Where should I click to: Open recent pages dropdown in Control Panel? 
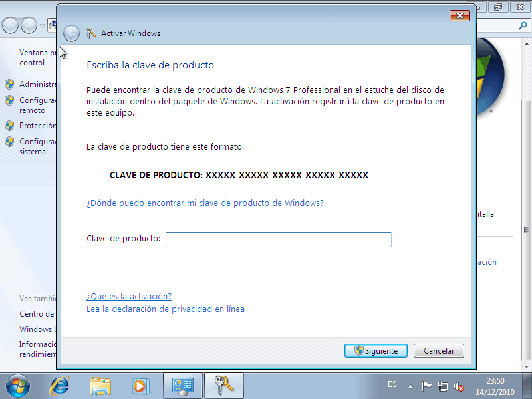pyautogui.click(x=42, y=26)
